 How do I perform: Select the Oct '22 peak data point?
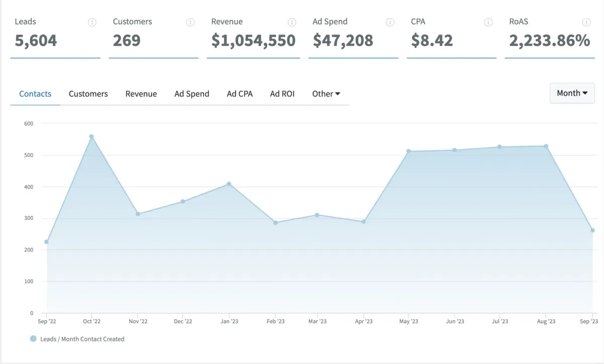91,136
